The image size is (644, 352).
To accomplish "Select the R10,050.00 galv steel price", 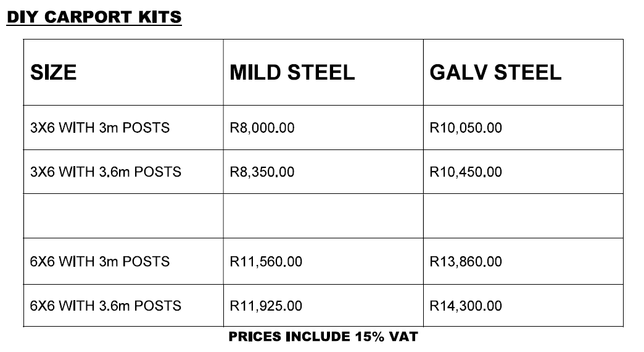I will (x=466, y=128).
